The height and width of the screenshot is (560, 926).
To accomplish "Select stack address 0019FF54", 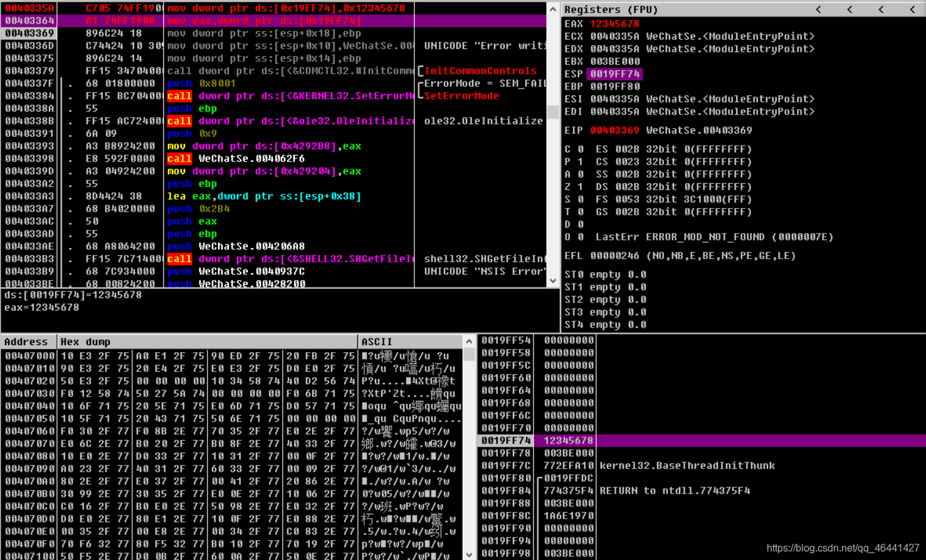I will 506,340.
